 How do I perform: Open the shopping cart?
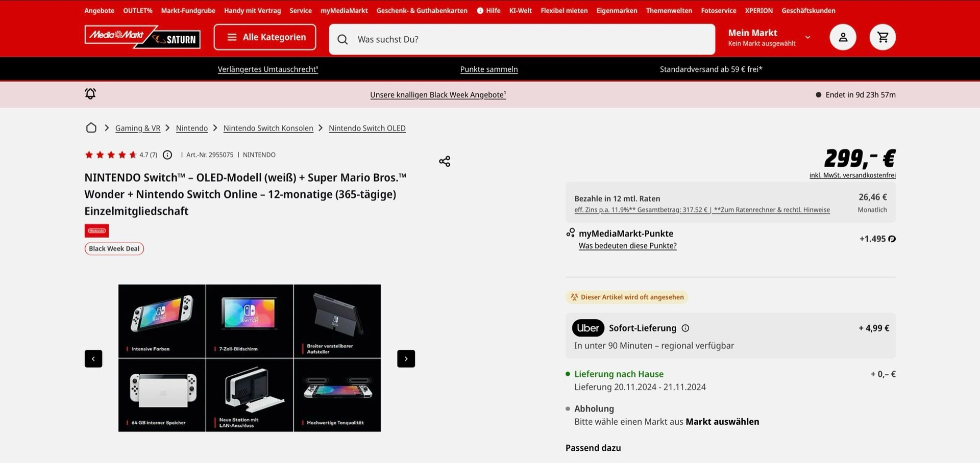tap(883, 37)
